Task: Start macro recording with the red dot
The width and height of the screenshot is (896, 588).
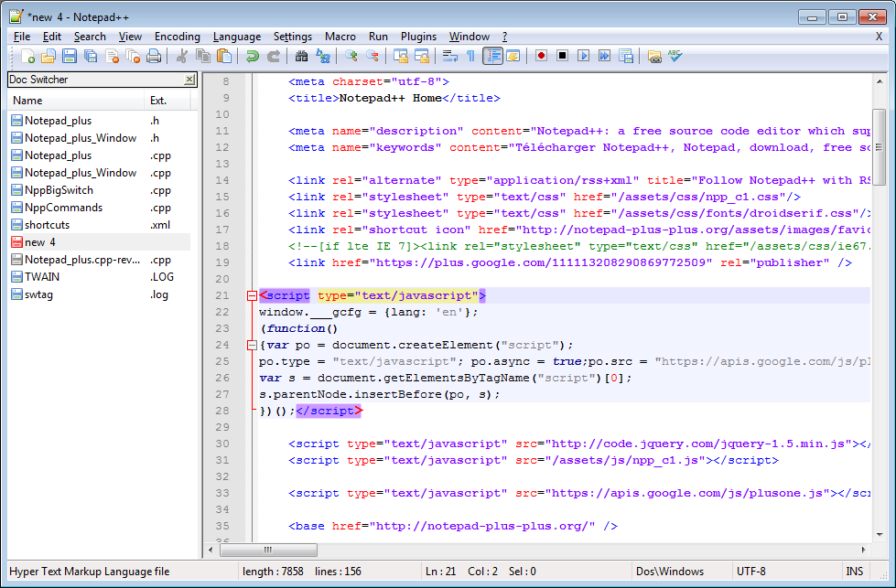Action: [x=541, y=56]
